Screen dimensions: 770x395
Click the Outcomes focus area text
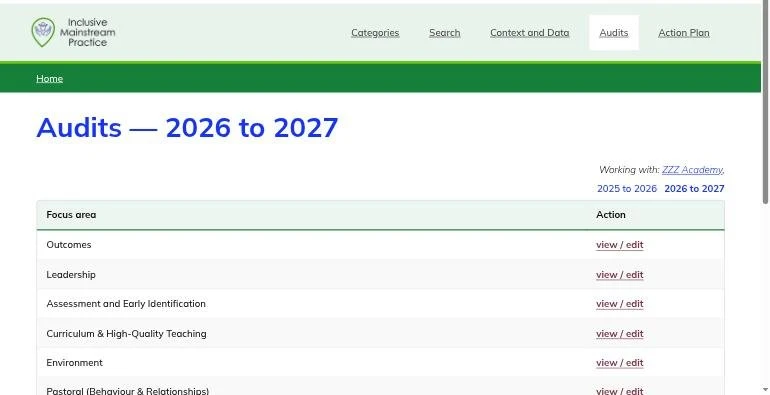click(69, 245)
